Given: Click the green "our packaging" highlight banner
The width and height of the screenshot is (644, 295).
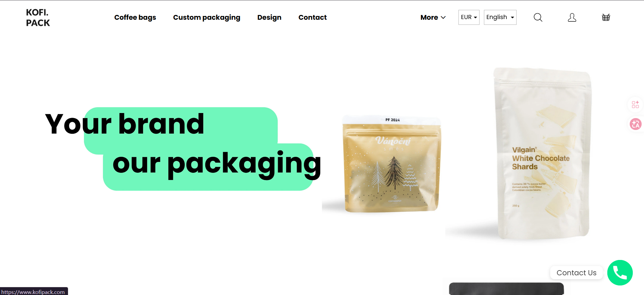Looking at the screenshot, I should point(208,167).
